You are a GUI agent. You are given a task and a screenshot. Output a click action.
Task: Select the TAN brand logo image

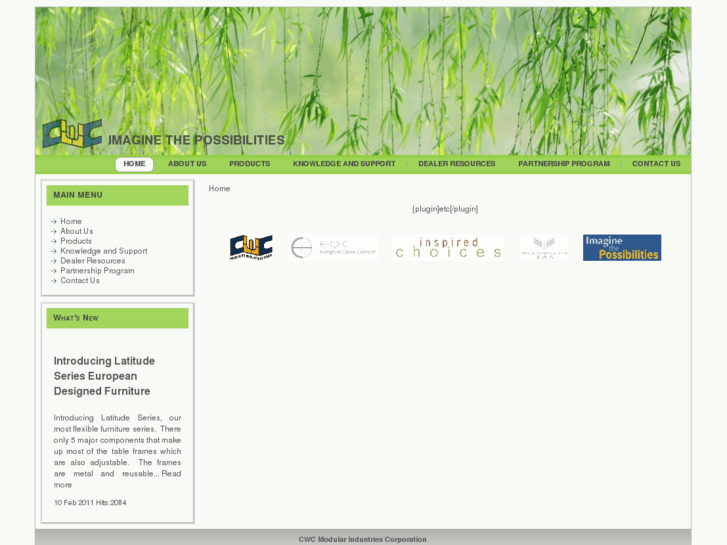tap(544, 247)
